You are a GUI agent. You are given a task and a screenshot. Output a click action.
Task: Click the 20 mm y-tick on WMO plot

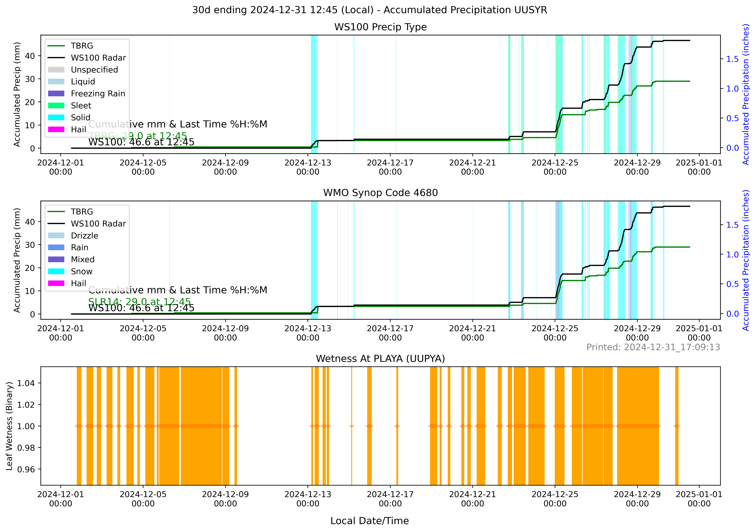30,268
